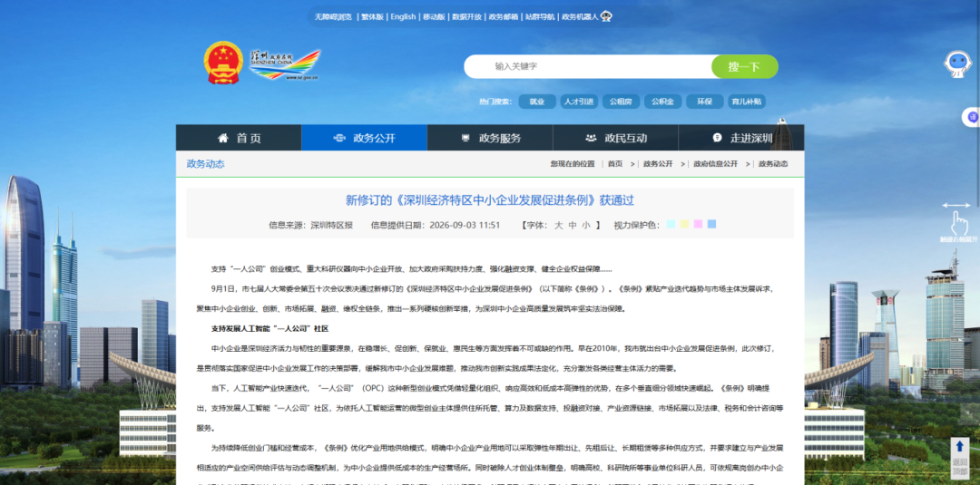Open the 移动版 link
The width and height of the screenshot is (980, 485).
[434, 17]
